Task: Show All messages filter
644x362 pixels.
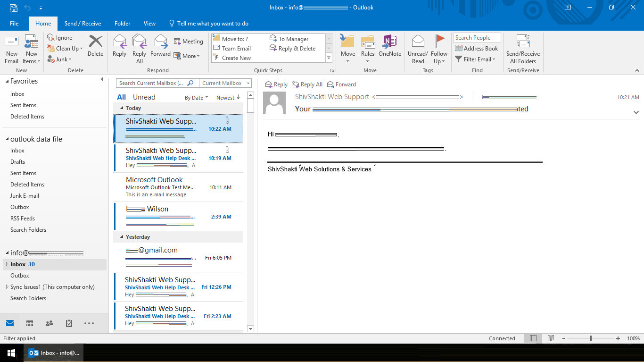Action: 122,97
